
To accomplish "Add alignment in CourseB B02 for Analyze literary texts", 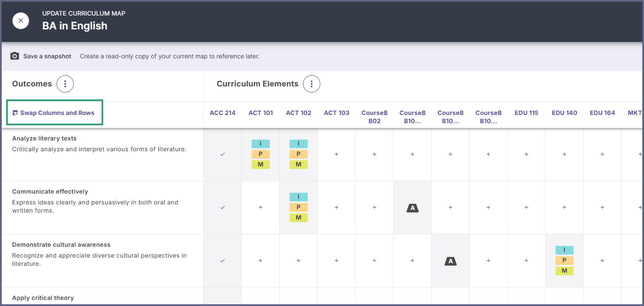I will [375, 154].
